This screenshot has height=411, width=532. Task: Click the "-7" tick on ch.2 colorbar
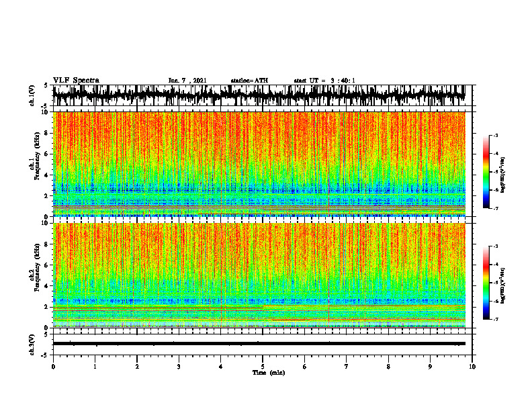pos(496,319)
